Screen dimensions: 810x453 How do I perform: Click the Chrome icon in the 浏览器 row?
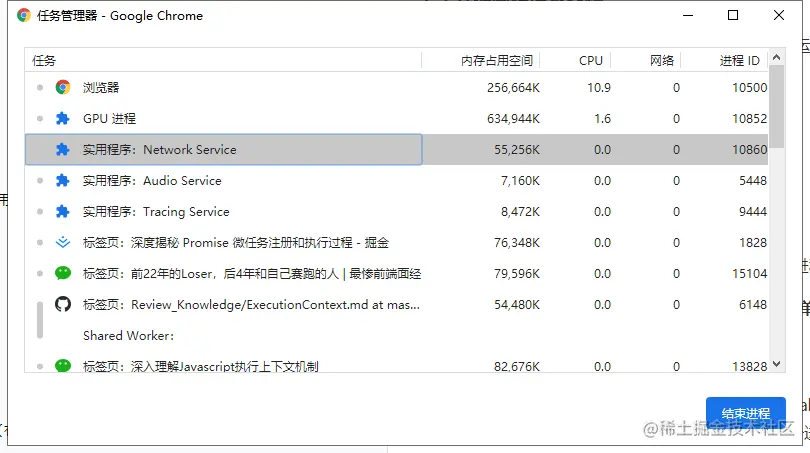click(62, 88)
